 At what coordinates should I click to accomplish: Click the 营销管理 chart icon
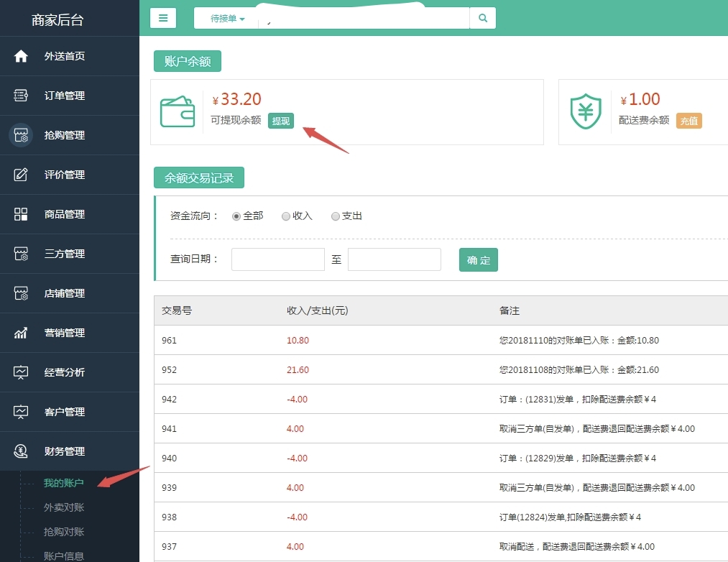click(21, 333)
